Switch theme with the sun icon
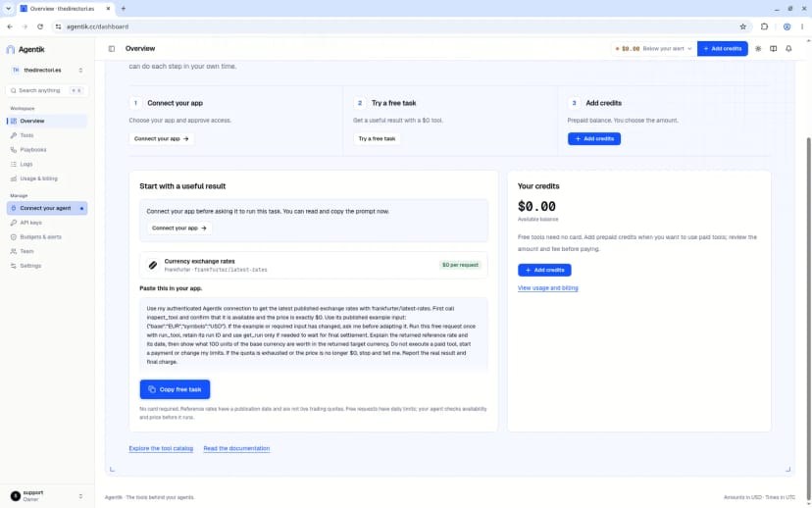Image resolution: width=812 pixels, height=508 pixels. point(758,49)
